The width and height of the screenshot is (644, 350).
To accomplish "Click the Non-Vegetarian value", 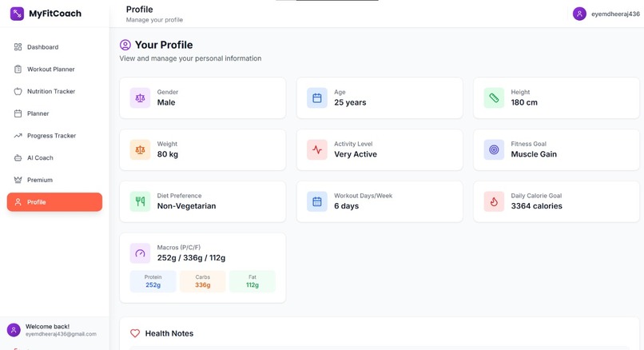I will point(186,206).
